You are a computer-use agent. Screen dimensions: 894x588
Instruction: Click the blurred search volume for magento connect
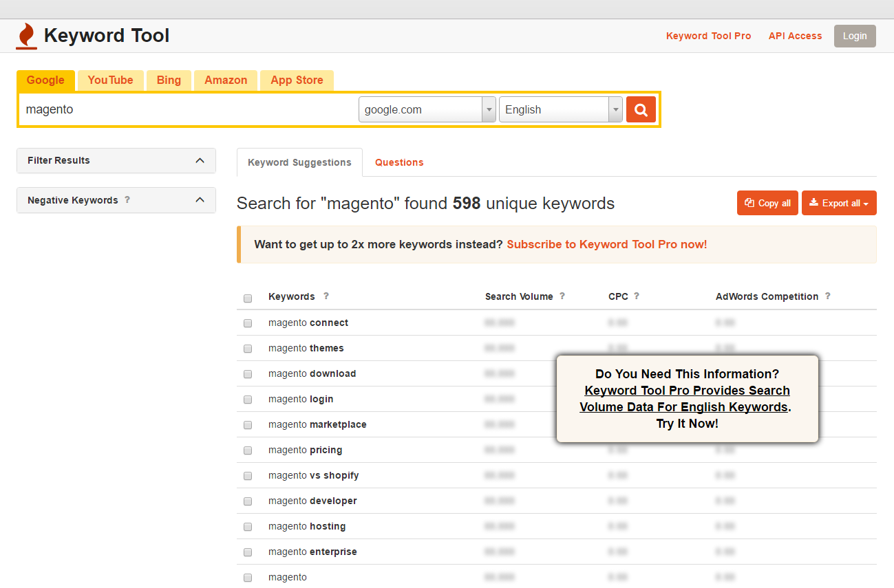point(500,323)
